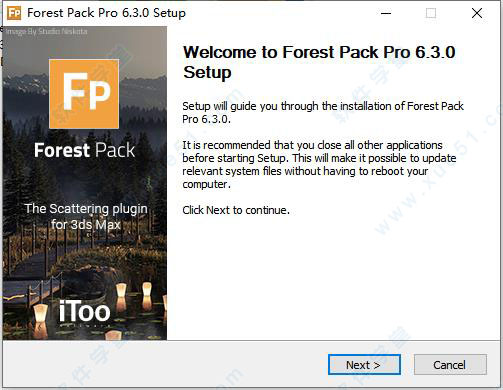Close the setup window with X

click(477, 13)
